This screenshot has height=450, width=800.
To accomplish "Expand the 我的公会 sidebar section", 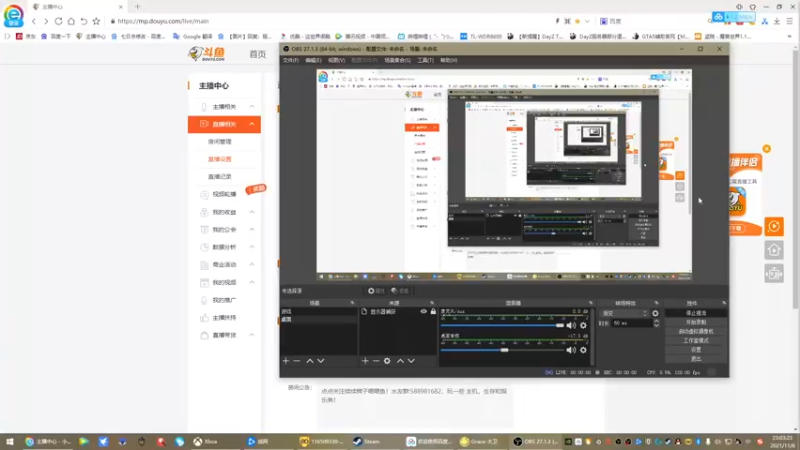I will click(252, 230).
